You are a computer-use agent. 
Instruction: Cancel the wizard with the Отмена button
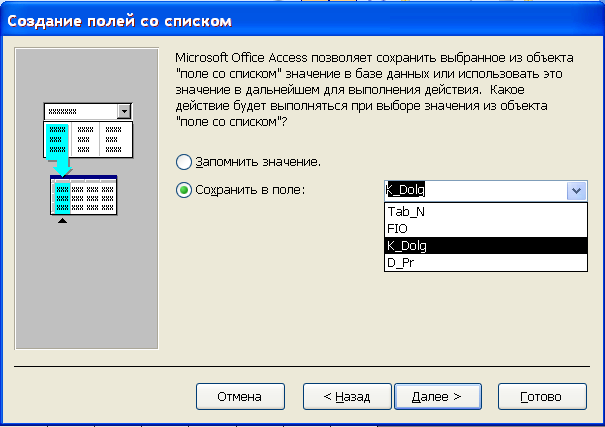(240, 397)
